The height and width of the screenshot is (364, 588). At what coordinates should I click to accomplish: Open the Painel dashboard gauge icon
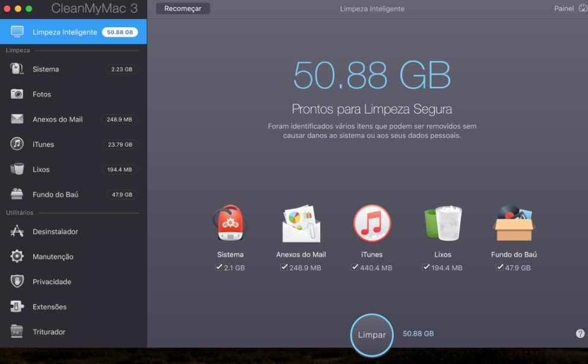pyautogui.click(x=583, y=8)
